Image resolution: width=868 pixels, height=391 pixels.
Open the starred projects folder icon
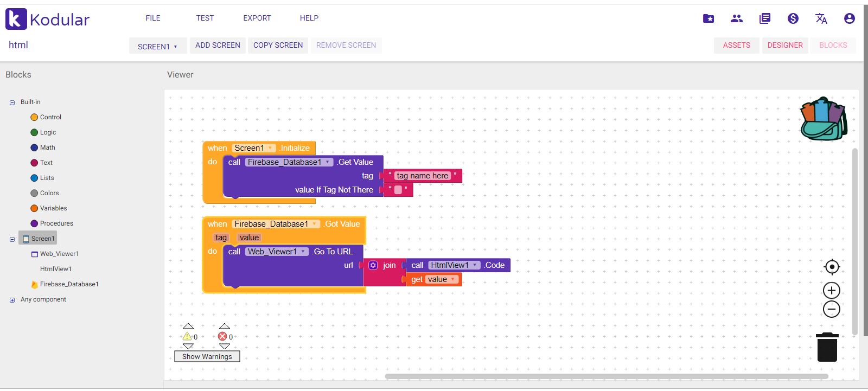(709, 18)
